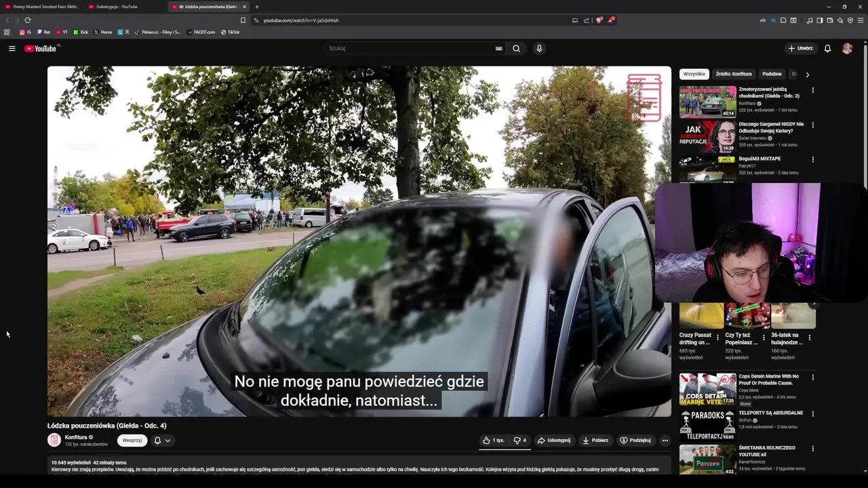Select the Źródło: Konfitura filter chip
The image size is (868, 488).
point(734,74)
